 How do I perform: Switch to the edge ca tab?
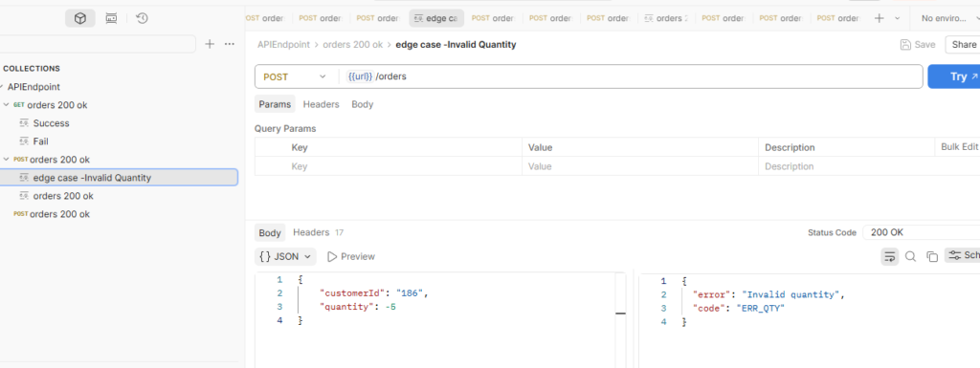436,18
